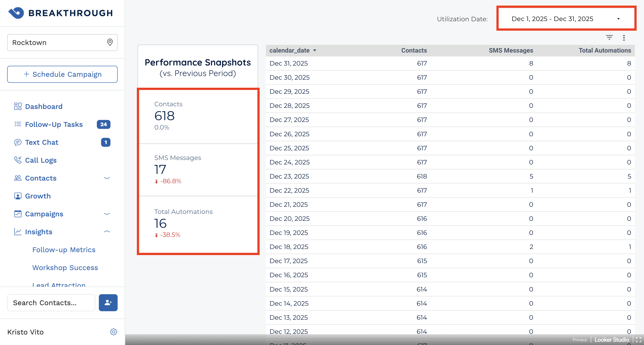The width and height of the screenshot is (644, 345).
Task: Click the Call Logs phone icon
Action: click(18, 160)
